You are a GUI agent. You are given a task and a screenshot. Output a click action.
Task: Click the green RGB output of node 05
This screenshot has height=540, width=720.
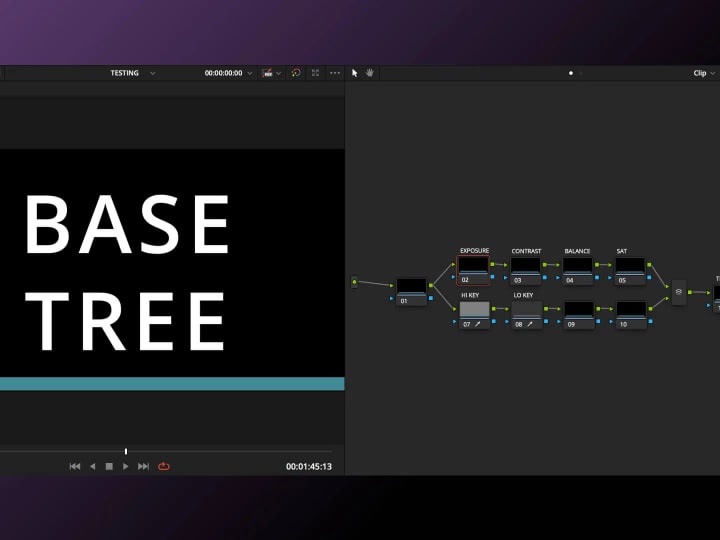[649, 264]
